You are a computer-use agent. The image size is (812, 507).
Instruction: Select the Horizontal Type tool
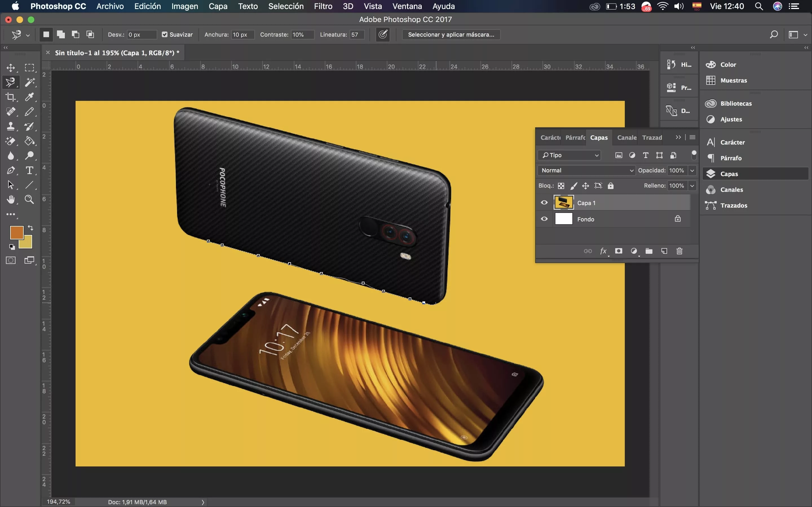pos(30,170)
